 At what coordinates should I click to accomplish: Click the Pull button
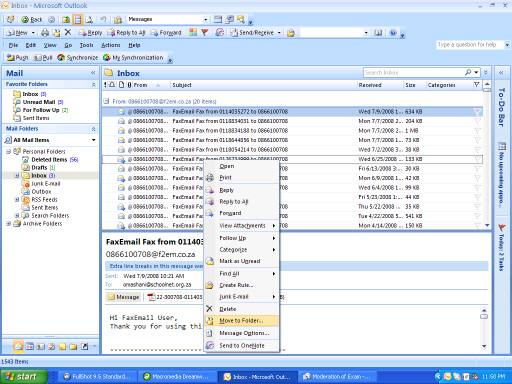pos(43,58)
